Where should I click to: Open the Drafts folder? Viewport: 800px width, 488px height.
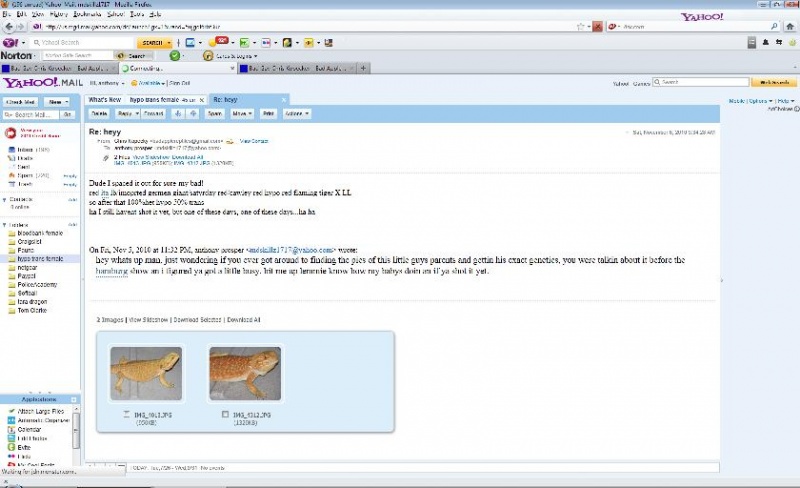tap(24, 158)
